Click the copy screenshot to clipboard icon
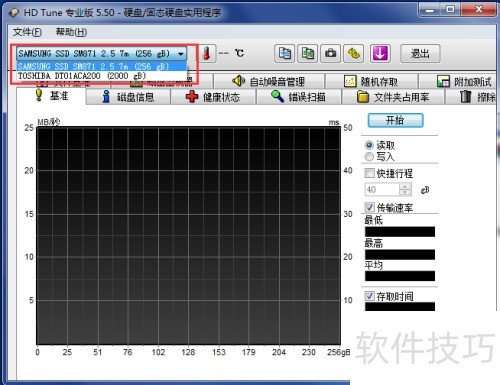This screenshot has height=385, width=500. [307, 53]
